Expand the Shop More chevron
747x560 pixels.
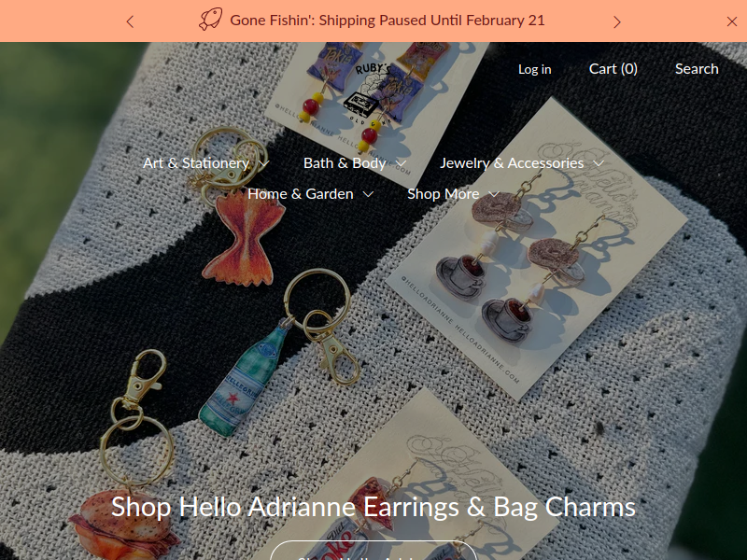click(x=494, y=195)
